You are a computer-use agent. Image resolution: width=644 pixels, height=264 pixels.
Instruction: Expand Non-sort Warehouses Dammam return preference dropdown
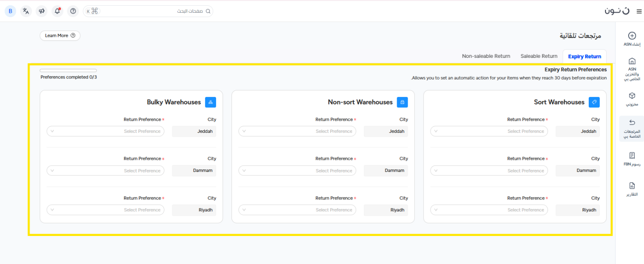(297, 171)
